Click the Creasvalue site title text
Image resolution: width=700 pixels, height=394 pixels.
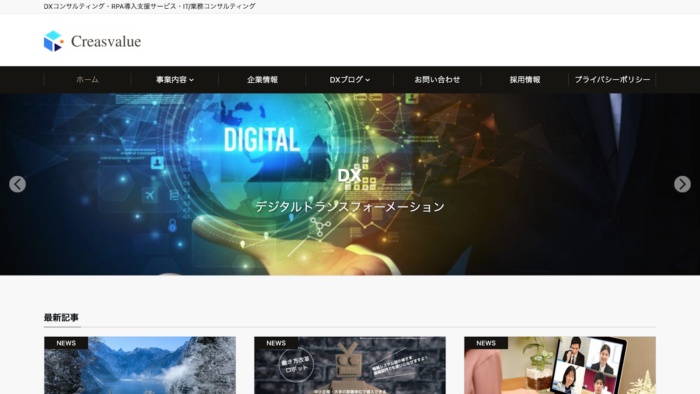coord(106,41)
